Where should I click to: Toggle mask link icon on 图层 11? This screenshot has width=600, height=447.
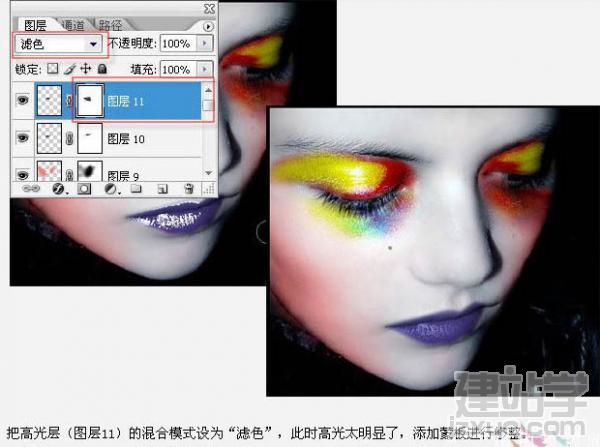(69, 101)
